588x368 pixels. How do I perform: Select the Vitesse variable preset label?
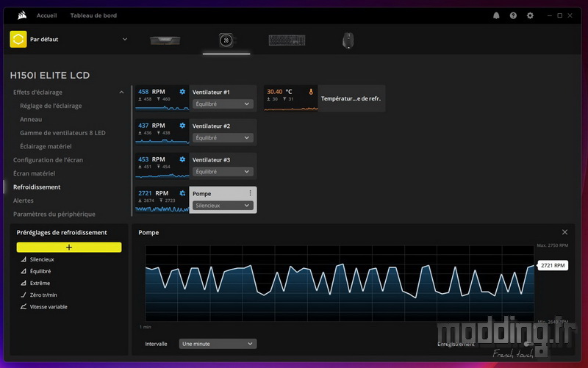[x=49, y=306]
